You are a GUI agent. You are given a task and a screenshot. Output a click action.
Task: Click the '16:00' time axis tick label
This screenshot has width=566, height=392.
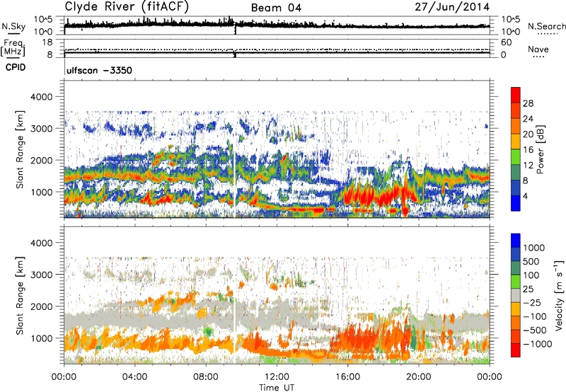pyautogui.click(x=347, y=377)
